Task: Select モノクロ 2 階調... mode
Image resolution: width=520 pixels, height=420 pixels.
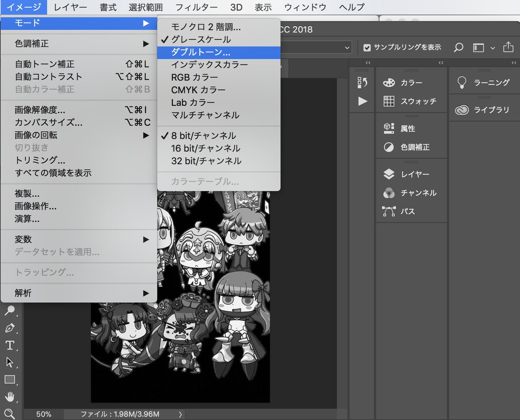Action: 219,27
